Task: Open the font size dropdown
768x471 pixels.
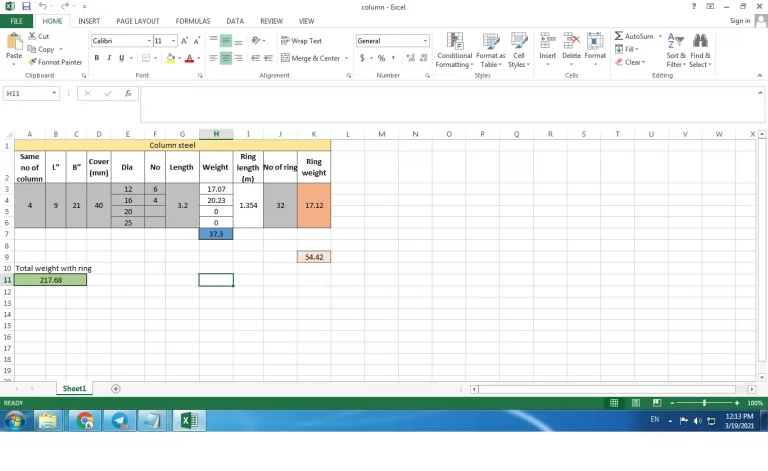Action: [173, 41]
